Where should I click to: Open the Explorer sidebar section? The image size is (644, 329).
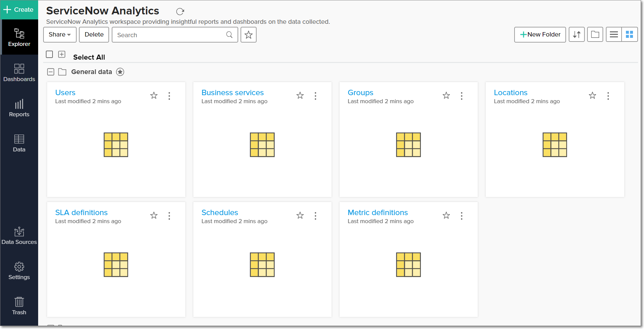(x=19, y=37)
